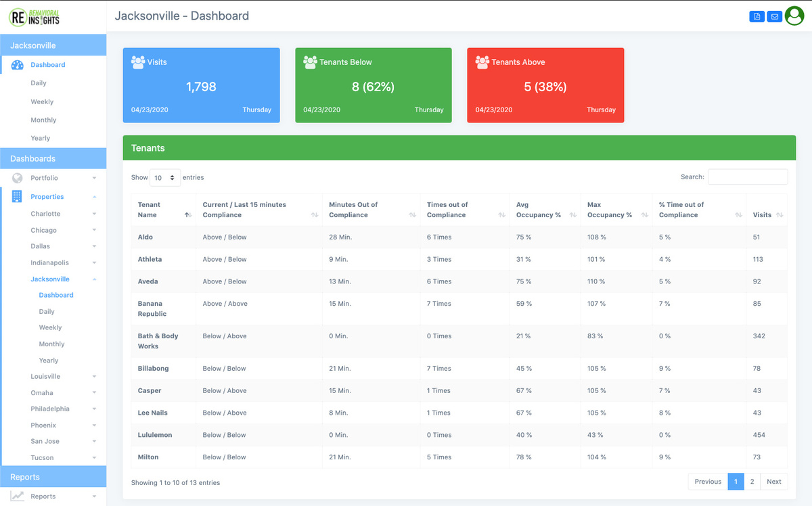The height and width of the screenshot is (506, 812).
Task: Click the sort arrows on Visits column
Action: pyautogui.click(x=780, y=215)
